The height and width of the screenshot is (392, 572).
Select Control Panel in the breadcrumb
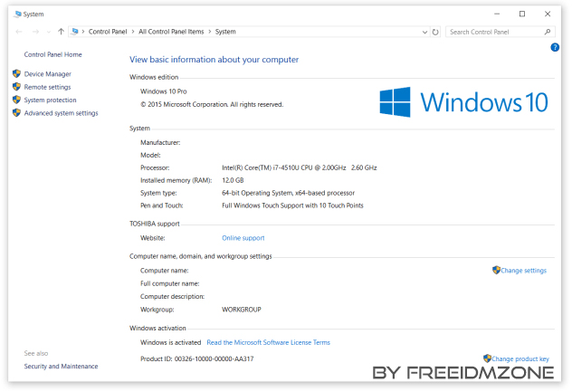pyautogui.click(x=108, y=32)
